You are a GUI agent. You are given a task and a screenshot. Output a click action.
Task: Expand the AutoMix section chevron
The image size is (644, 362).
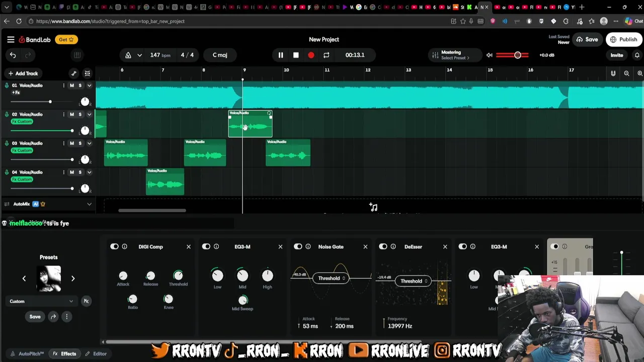(89, 204)
